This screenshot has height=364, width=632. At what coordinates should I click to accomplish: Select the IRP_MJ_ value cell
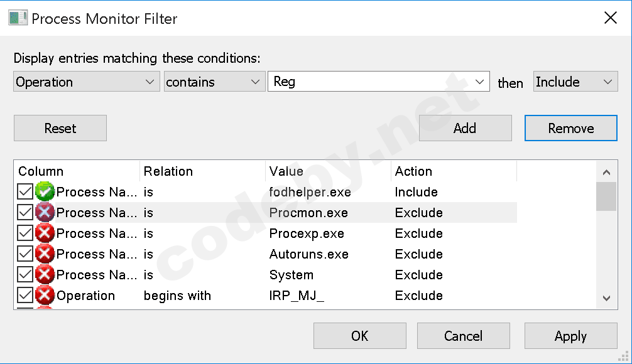[x=297, y=296]
